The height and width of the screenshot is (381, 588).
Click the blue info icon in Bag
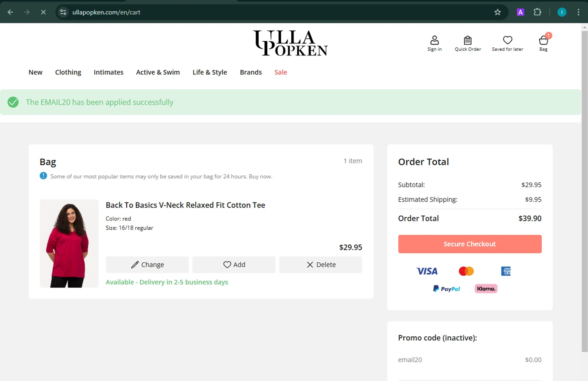[43, 176]
